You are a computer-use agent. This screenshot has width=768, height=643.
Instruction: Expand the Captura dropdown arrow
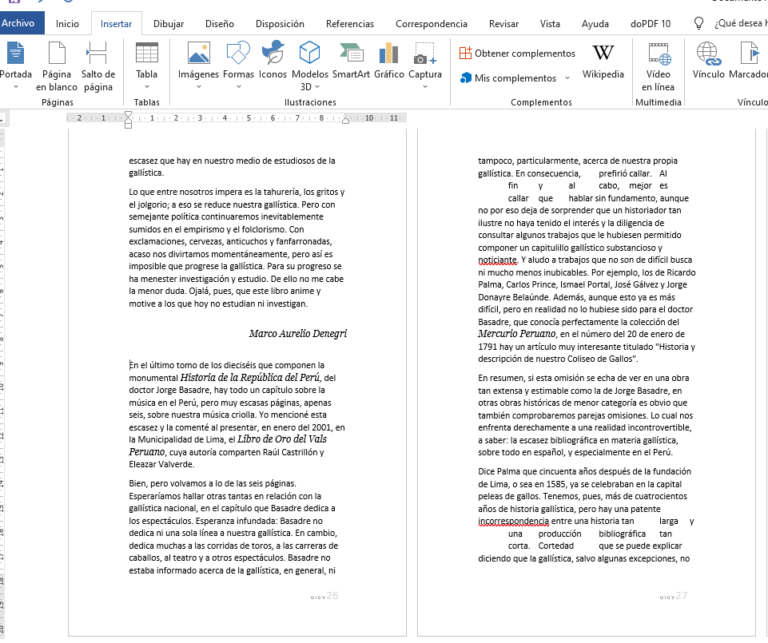pyautogui.click(x=425, y=87)
